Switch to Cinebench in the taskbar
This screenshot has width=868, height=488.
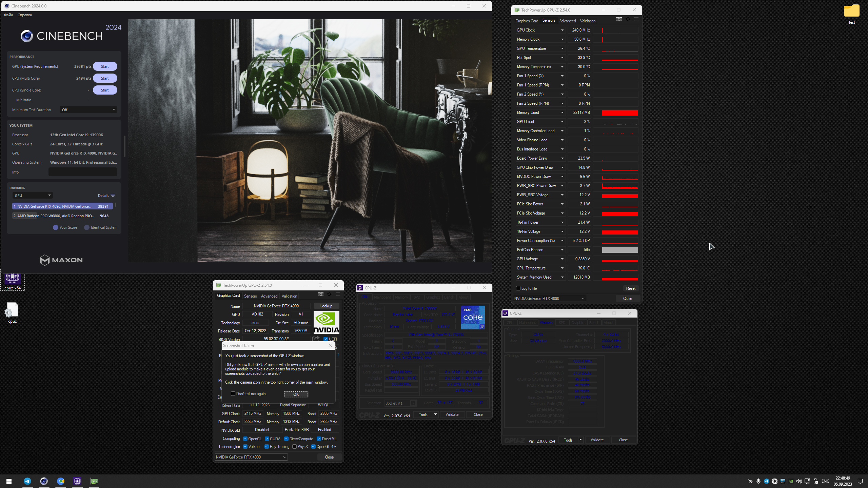(44, 481)
